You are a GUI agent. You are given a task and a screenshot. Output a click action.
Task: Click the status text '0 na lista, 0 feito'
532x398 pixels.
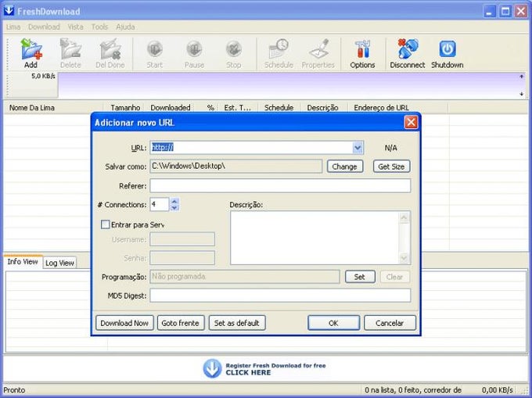(x=392, y=390)
